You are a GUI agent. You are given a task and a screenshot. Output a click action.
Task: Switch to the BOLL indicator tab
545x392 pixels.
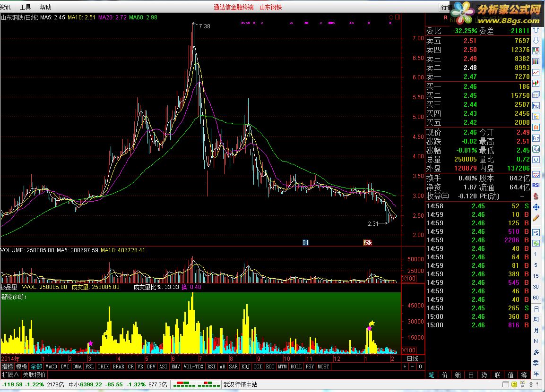tap(296, 366)
